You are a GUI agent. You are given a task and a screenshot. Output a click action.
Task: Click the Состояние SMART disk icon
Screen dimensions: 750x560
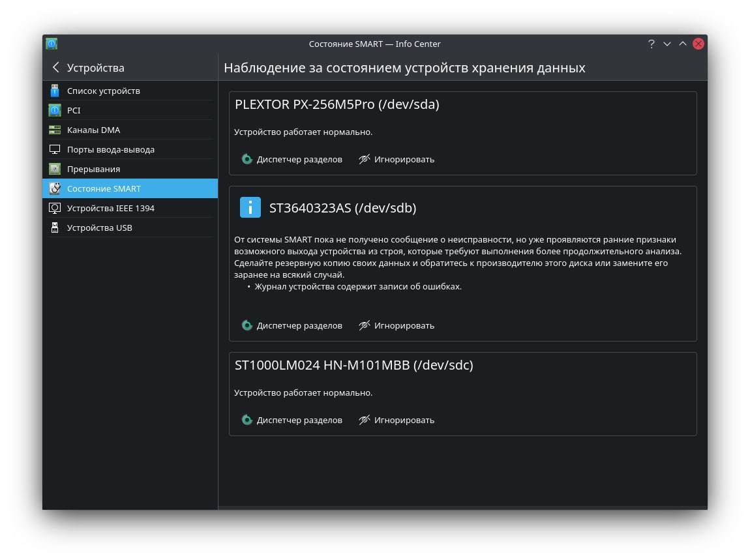pos(55,188)
